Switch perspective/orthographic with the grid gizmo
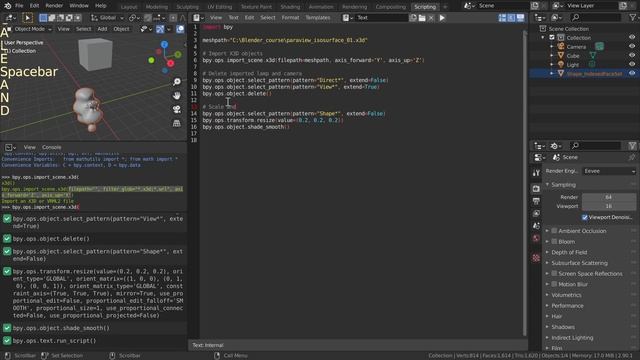This screenshot has width=640, height=360. click(x=177, y=123)
